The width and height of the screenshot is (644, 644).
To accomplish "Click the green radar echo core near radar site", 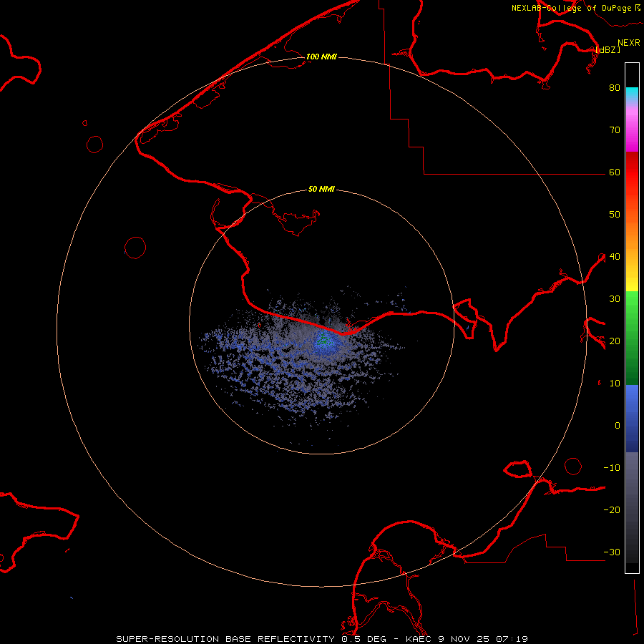I will click(323, 340).
